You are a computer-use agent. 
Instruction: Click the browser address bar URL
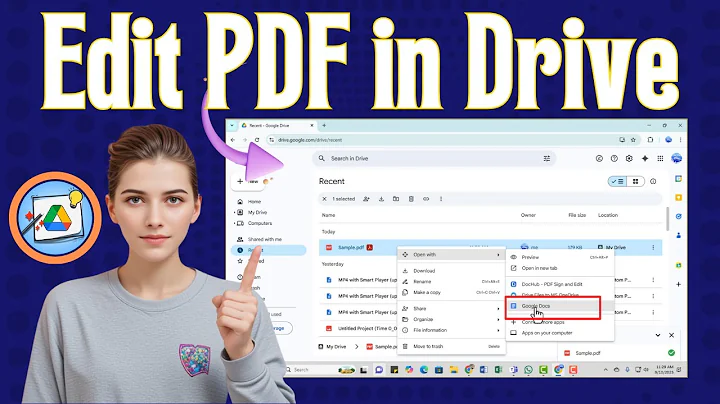(x=310, y=140)
